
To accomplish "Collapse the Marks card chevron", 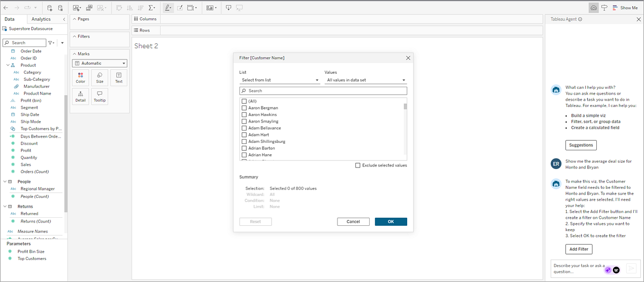I will coord(74,54).
